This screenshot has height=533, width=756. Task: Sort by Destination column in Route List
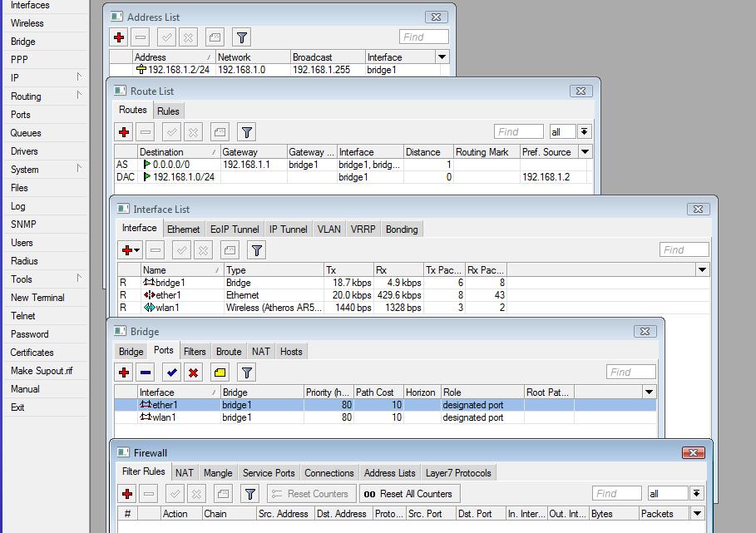178,152
